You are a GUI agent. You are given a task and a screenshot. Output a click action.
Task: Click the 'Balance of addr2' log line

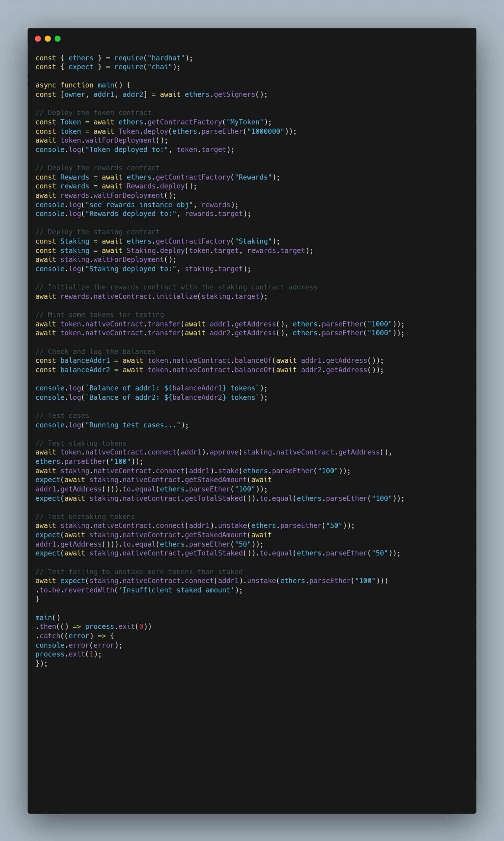[151, 398]
